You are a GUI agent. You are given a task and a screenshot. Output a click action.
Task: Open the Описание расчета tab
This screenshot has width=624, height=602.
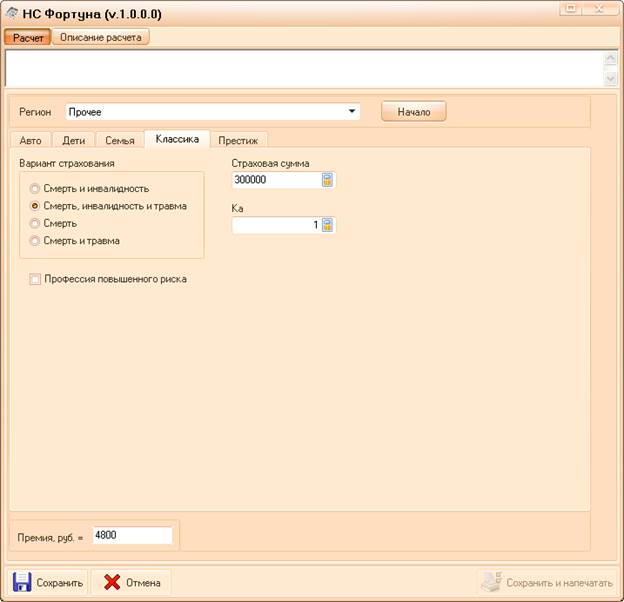(101, 37)
